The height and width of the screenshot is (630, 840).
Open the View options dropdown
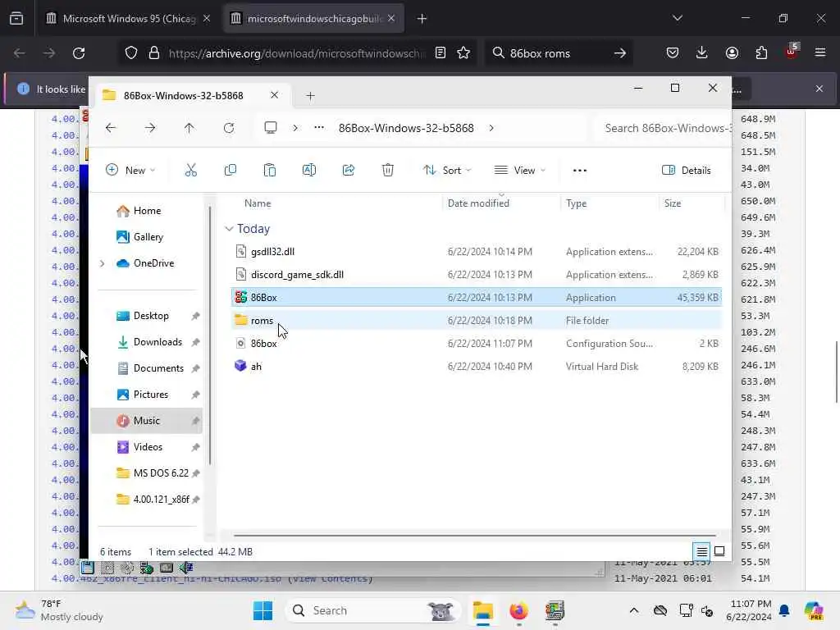(x=520, y=171)
